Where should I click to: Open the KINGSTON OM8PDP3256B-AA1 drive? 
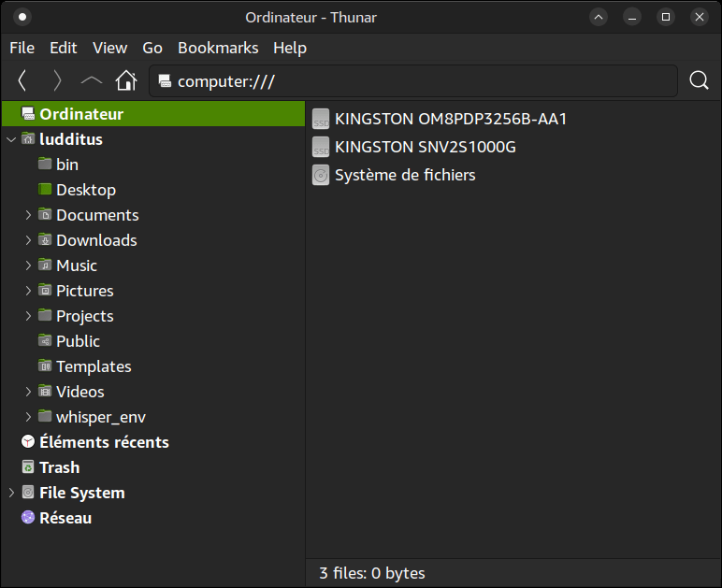(450, 119)
